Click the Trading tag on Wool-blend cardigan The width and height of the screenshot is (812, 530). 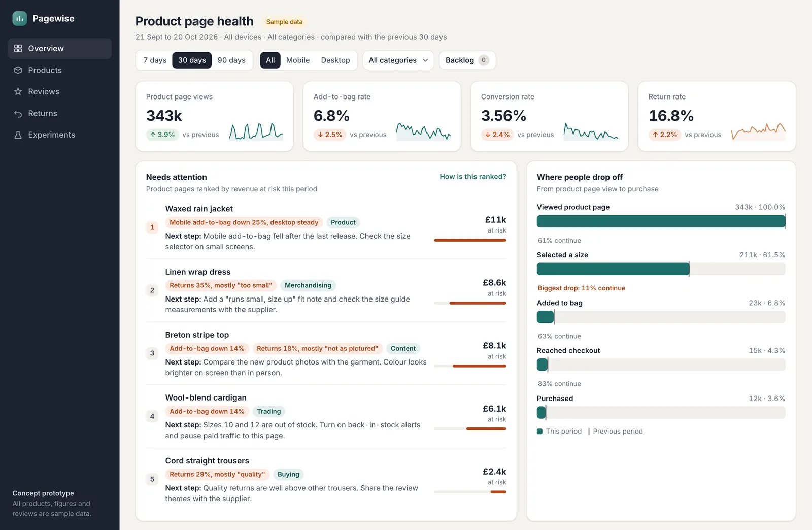click(x=269, y=411)
